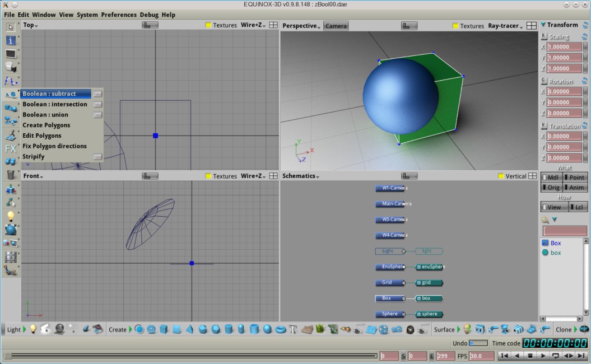
Task: Choose Boolean : intersection from menu
Action: point(55,104)
